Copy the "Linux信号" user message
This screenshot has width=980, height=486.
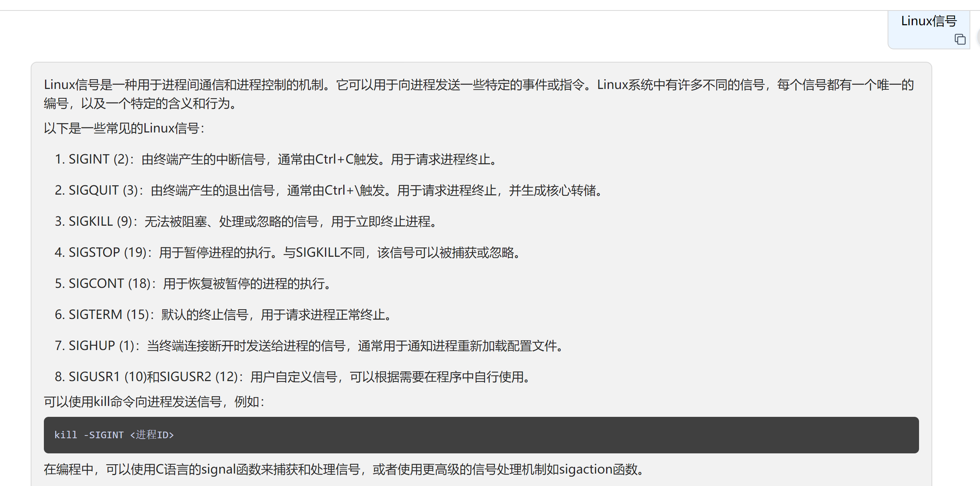(x=960, y=39)
